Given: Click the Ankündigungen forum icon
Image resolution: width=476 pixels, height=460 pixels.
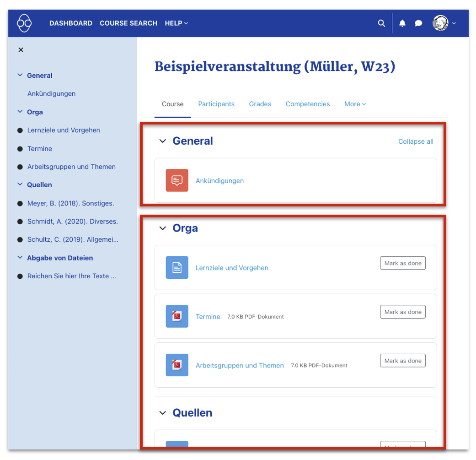Looking at the screenshot, I should click(x=177, y=180).
